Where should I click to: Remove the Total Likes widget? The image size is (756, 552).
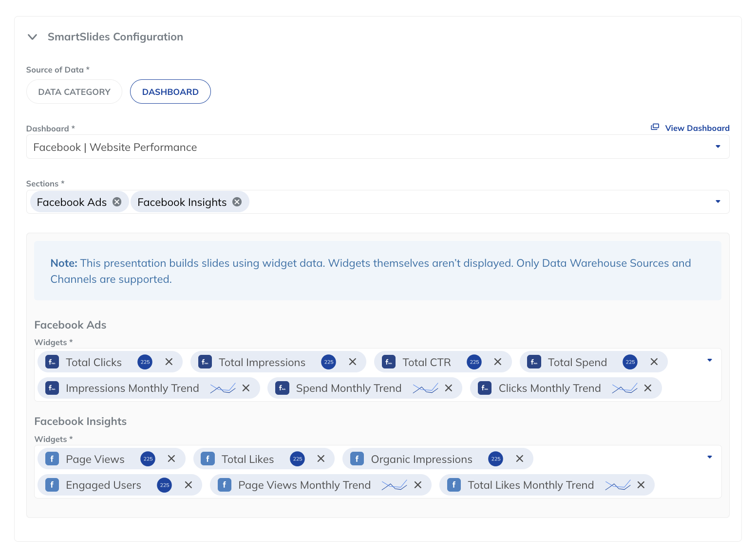click(321, 459)
